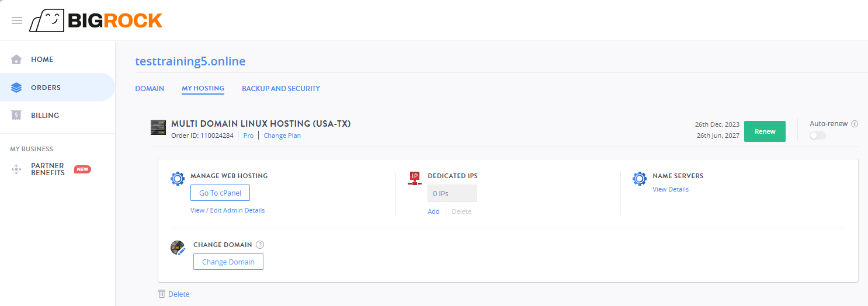Click the Partner Benefits dots icon
868x306 pixels.
coord(16,169)
